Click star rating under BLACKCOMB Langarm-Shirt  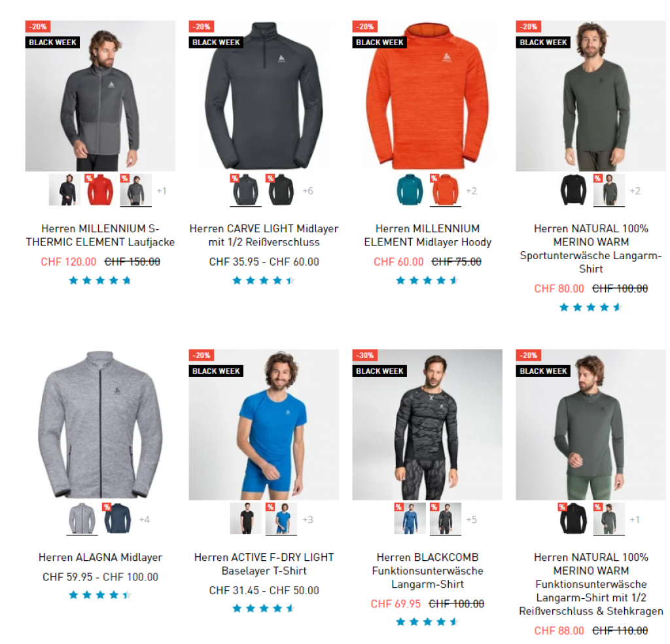click(x=427, y=622)
